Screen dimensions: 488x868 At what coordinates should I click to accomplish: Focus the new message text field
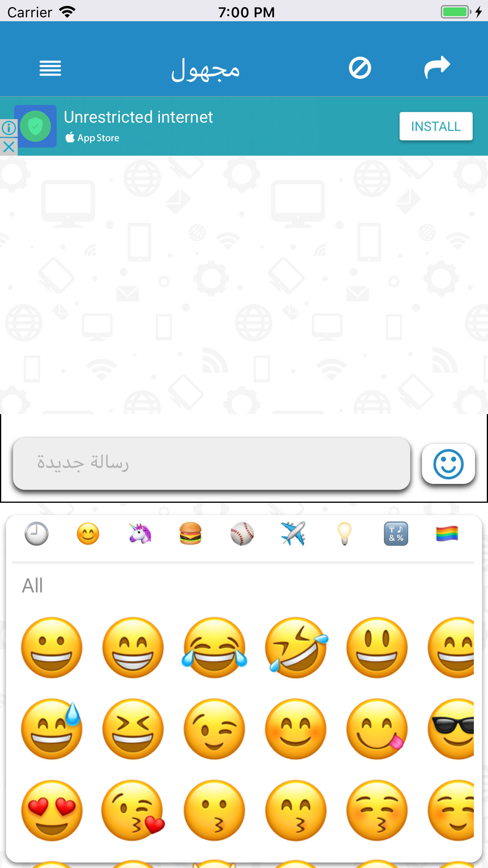211,463
